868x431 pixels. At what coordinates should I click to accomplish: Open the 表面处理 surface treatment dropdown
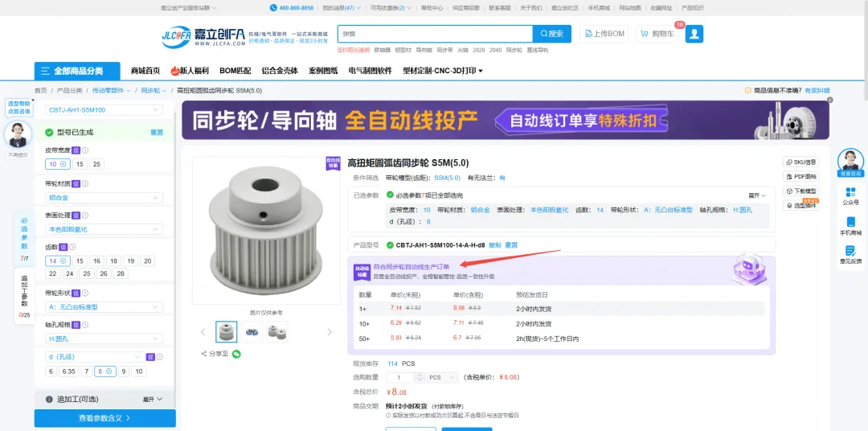[104, 229]
